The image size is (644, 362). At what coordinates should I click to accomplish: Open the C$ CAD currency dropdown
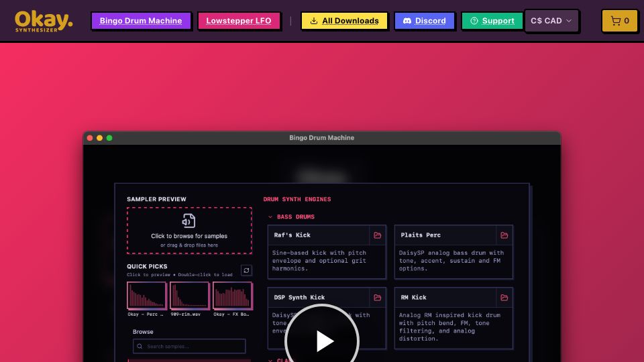click(x=551, y=21)
